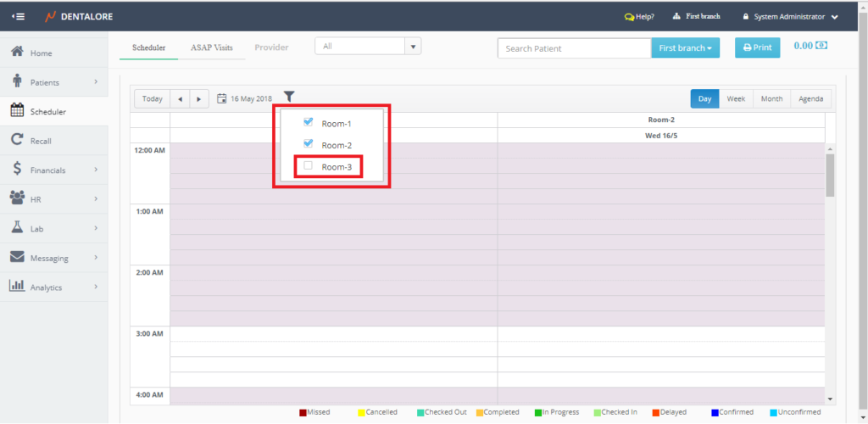Screen dimensions: 868x424
Task: Switch to ASAP Visits tab
Action: [209, 47]
